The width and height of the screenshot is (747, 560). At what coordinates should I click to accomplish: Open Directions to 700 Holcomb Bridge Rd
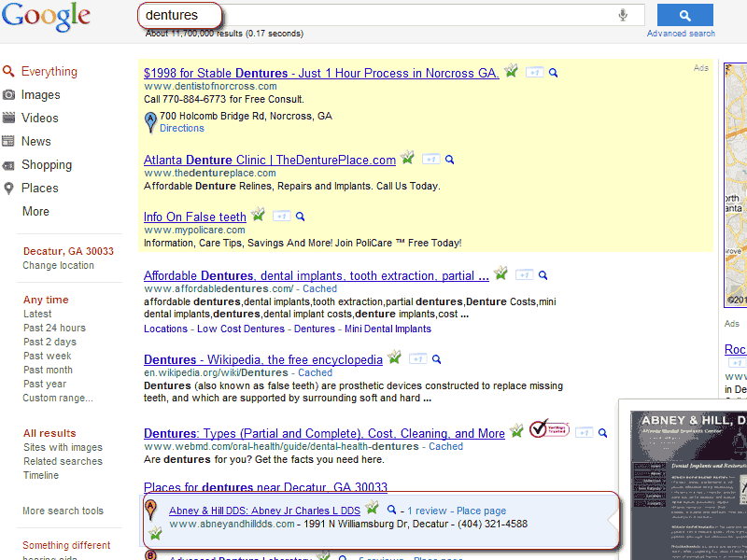tap(181, 128)
